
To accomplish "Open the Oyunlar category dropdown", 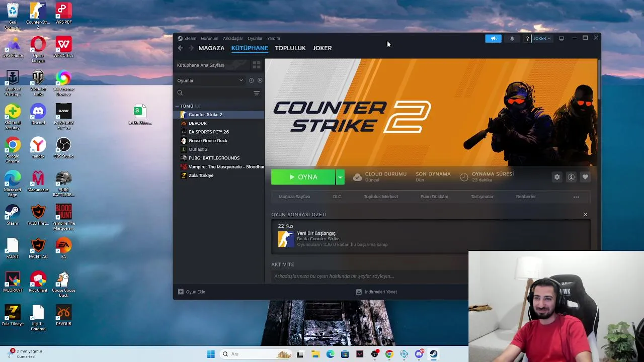I will pyautogui.click(x=210, y=80).
